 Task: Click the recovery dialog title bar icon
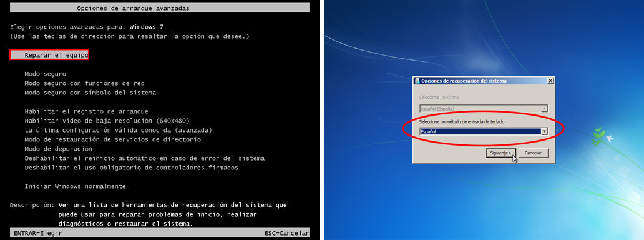click(417, 81)
